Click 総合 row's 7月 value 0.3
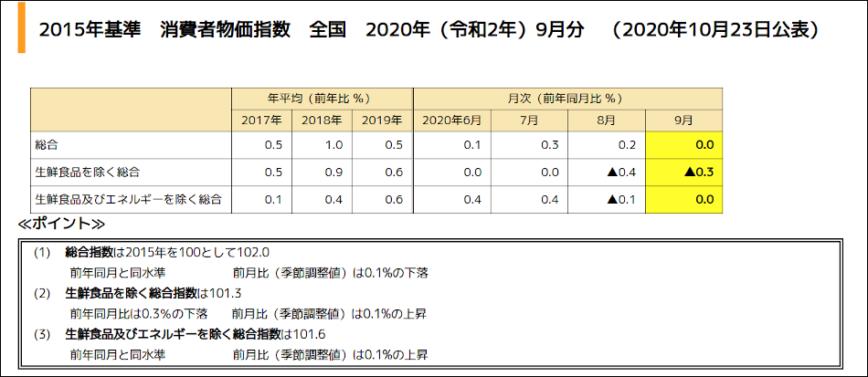This screenshot has width=868, height=377. pos(550,145)
